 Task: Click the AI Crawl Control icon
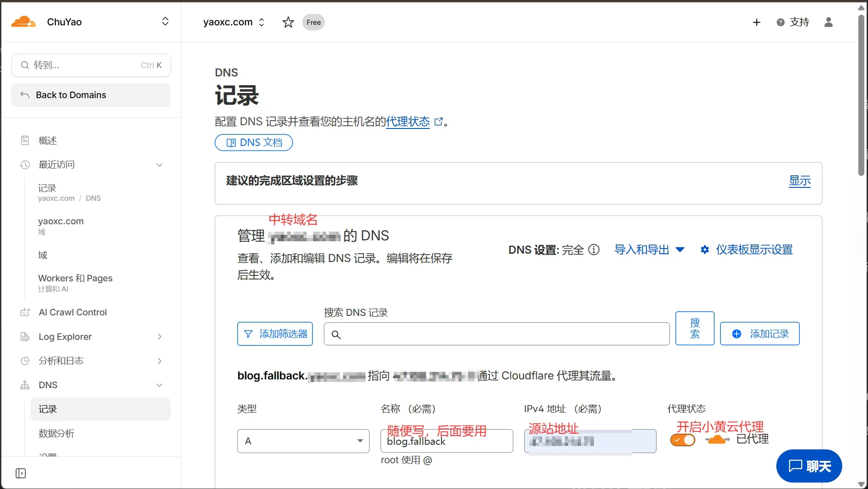click(x=25, y=312)
